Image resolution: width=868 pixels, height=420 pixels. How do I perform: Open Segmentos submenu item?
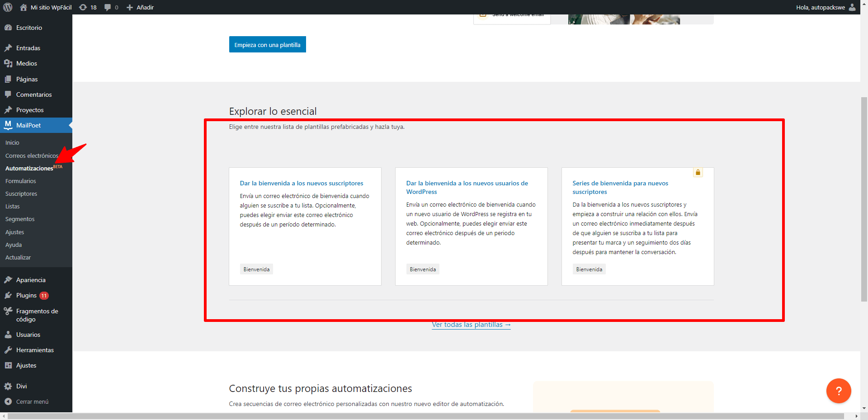coord(20,219)
